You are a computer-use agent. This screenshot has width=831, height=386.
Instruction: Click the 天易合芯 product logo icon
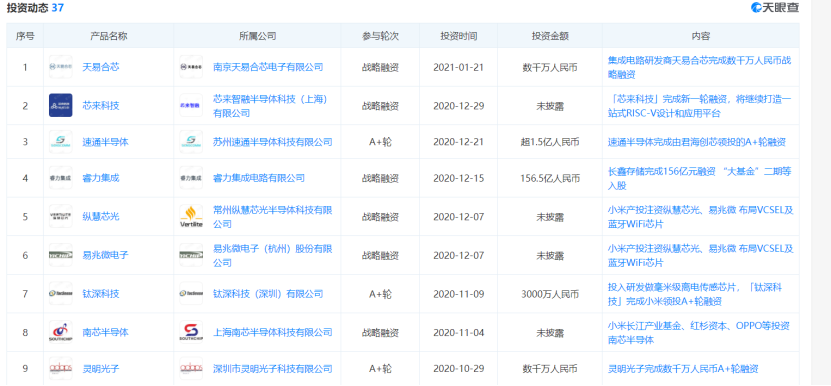[60, 67]
